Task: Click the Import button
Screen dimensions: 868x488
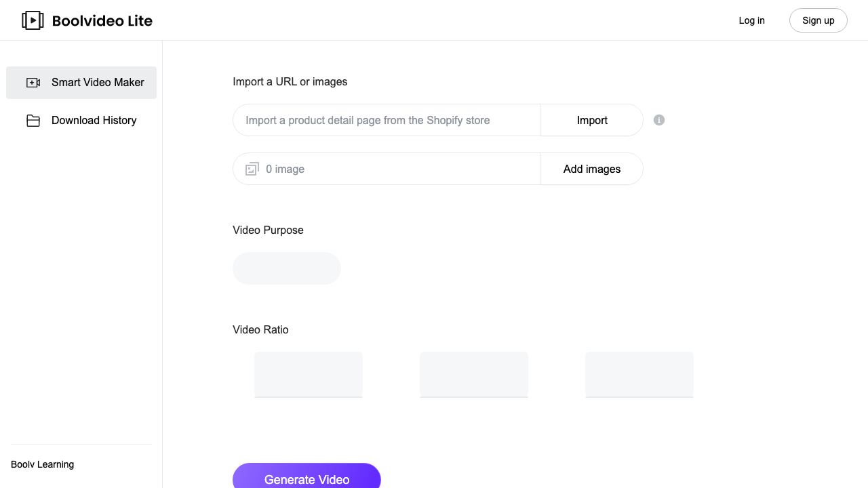Action: 592,120
